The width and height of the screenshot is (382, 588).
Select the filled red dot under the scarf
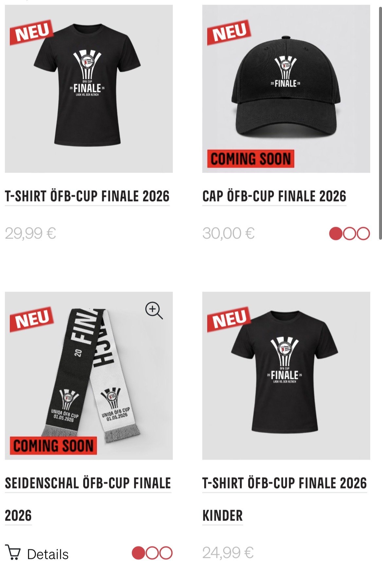coord(138,553)
